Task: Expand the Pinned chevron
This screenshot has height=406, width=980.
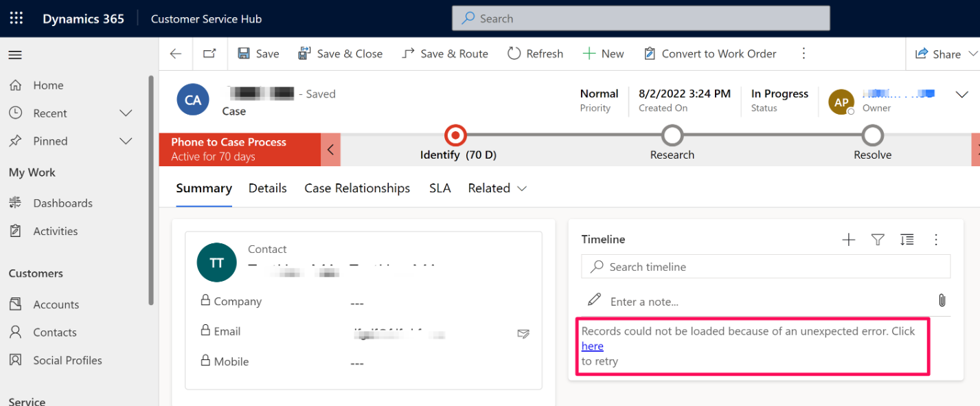Action: 126,141
